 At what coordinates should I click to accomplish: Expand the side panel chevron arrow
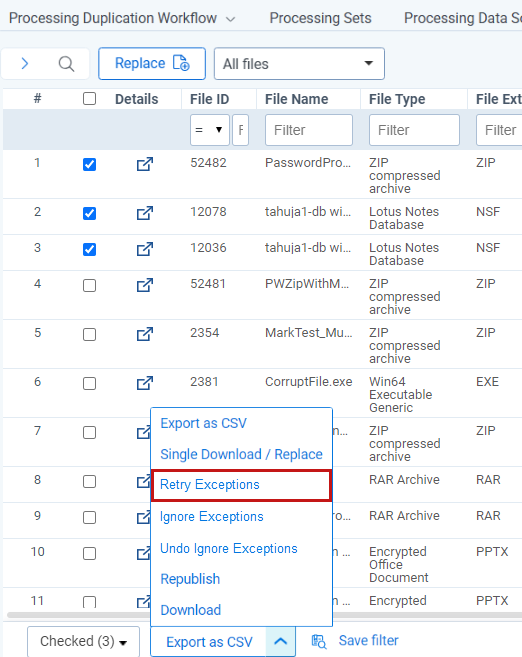(25, 64)
